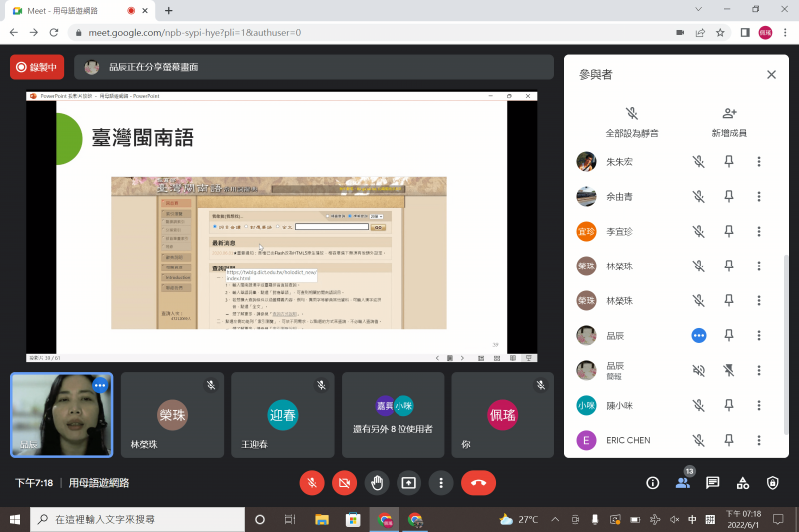799x532 pixels.
Task: Open the taskbar clock 下午 07:18
Action: pos(743,519)
